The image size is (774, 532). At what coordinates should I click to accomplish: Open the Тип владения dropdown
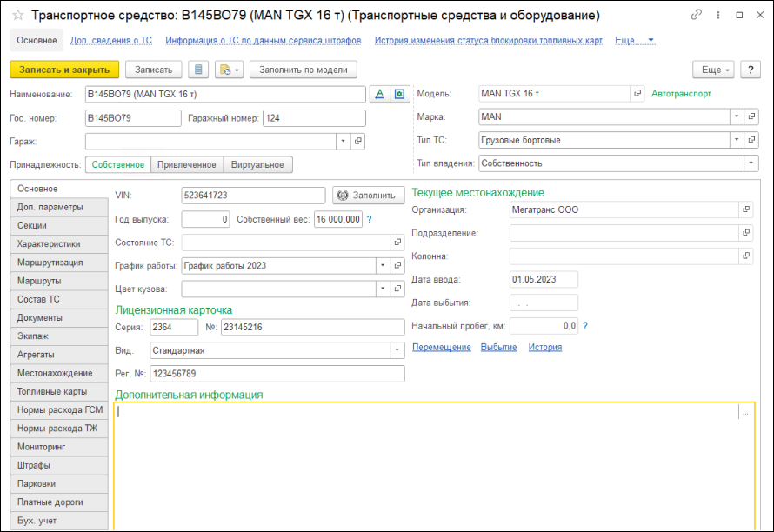750,163
